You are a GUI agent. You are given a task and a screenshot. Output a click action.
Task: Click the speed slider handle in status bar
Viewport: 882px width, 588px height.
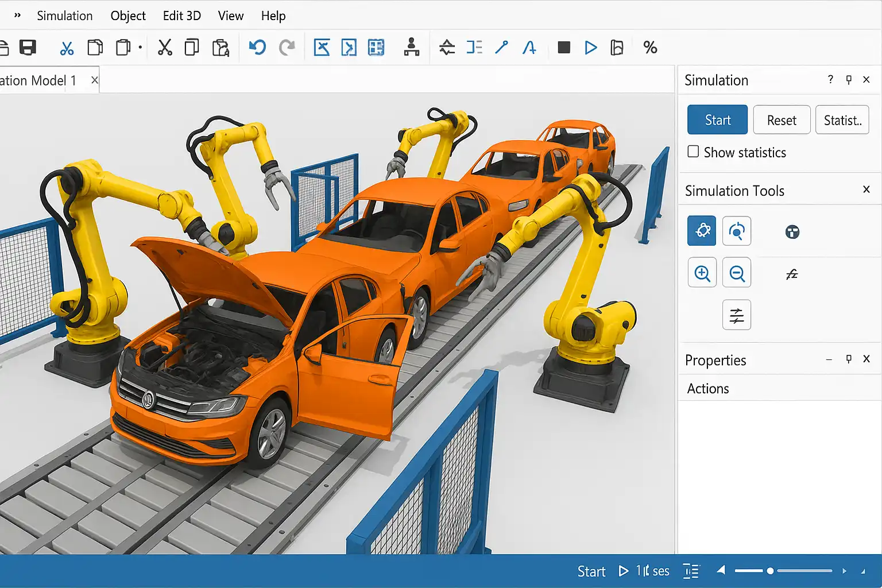770,571
